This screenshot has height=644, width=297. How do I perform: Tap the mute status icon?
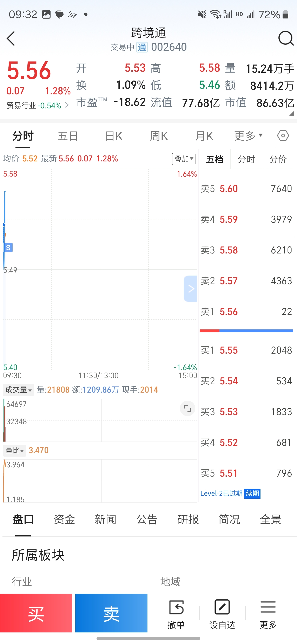(x=202, y=14)
